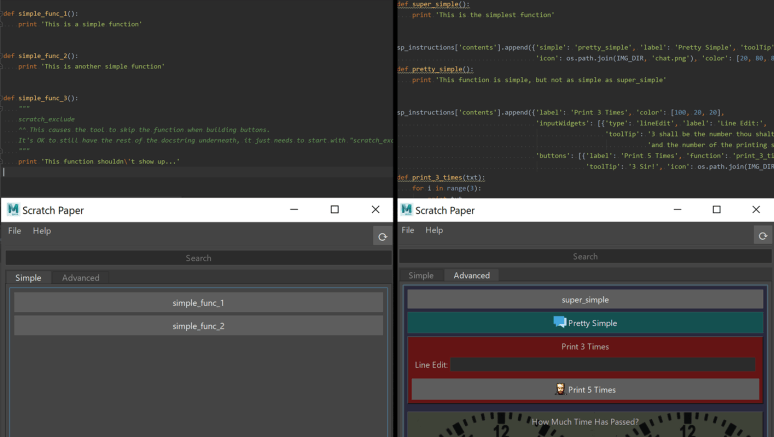The image size is (774, 437).
Task: Click the super_simple button
Action: [585, 299]
